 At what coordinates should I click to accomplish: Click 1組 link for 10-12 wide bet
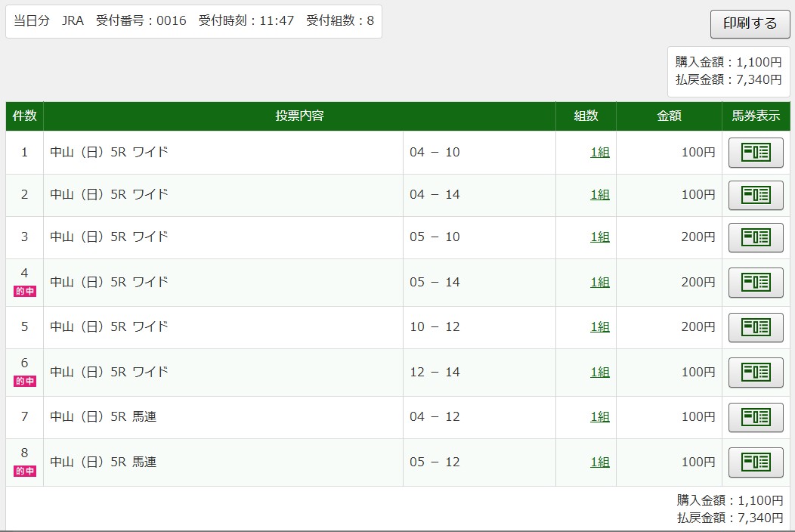pyautogui.click(x=599, y=327)
